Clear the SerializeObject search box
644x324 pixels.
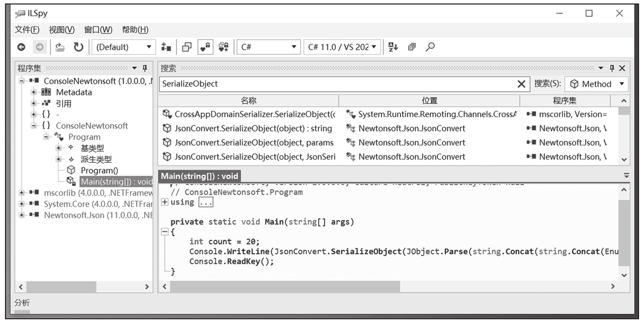(x=521, y=84)
